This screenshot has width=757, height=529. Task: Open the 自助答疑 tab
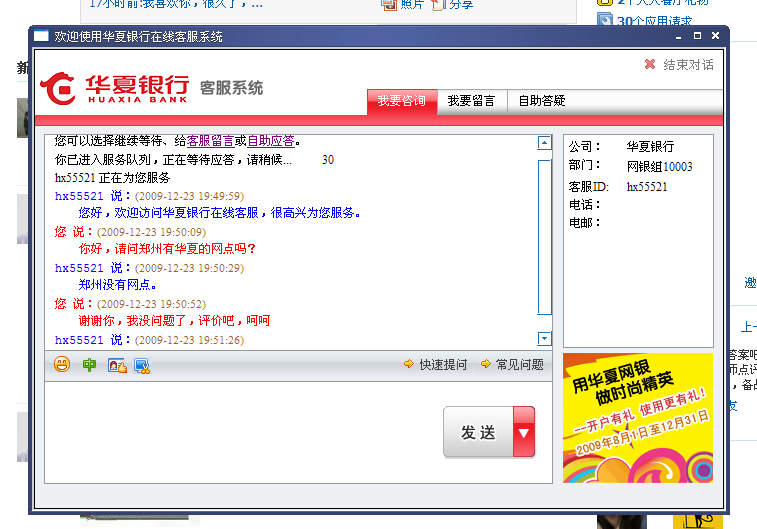[542, 101]
